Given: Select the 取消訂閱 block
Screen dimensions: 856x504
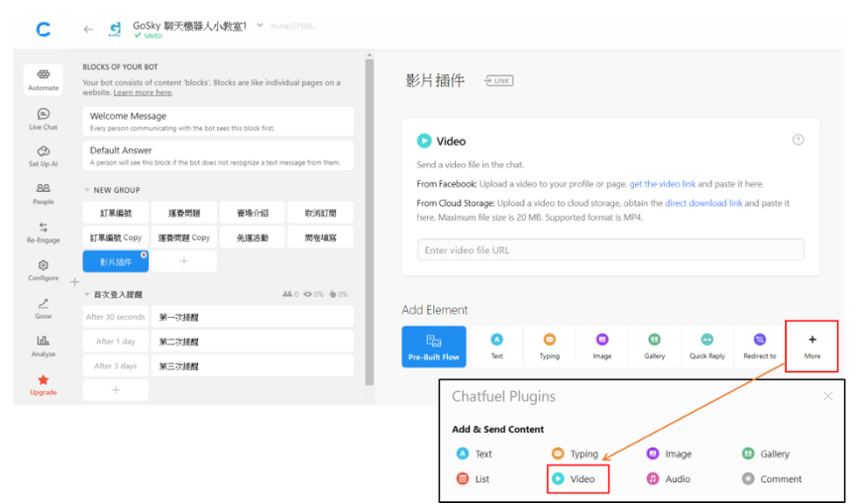Looking at the screenshot, I should pyautogui.click(x=320, y=213).
